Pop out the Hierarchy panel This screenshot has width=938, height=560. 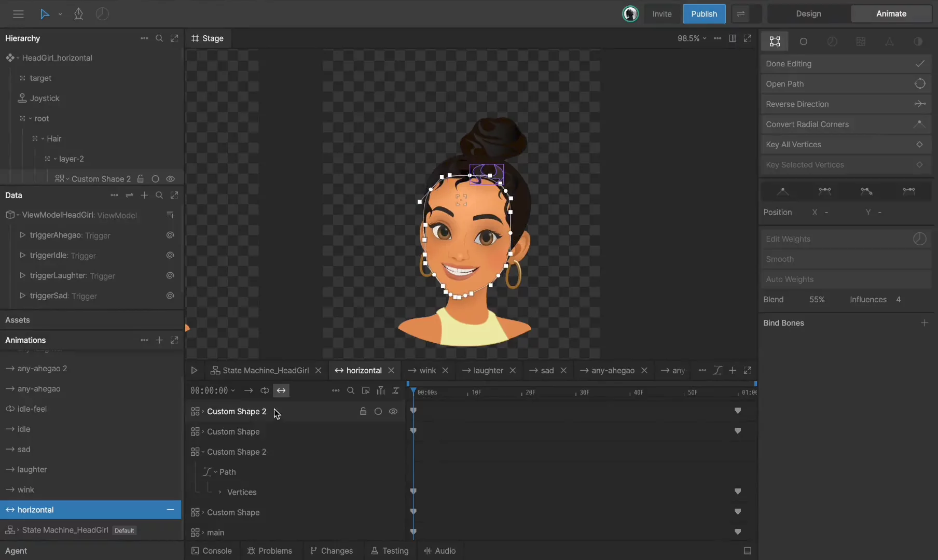(x=174, y=38)
